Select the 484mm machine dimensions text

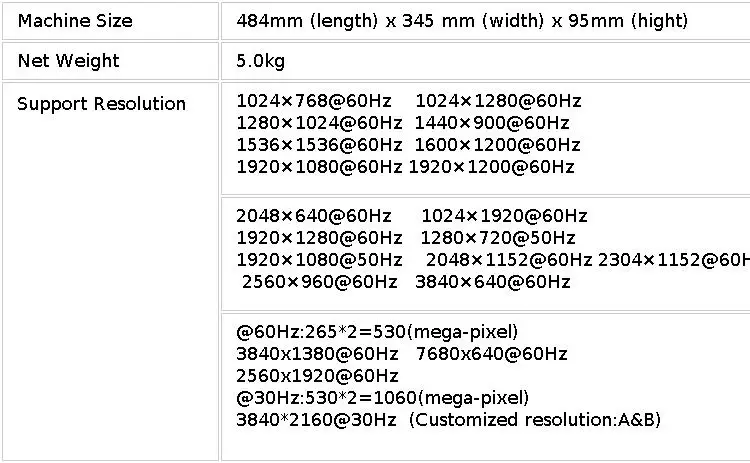pos(462,21)
